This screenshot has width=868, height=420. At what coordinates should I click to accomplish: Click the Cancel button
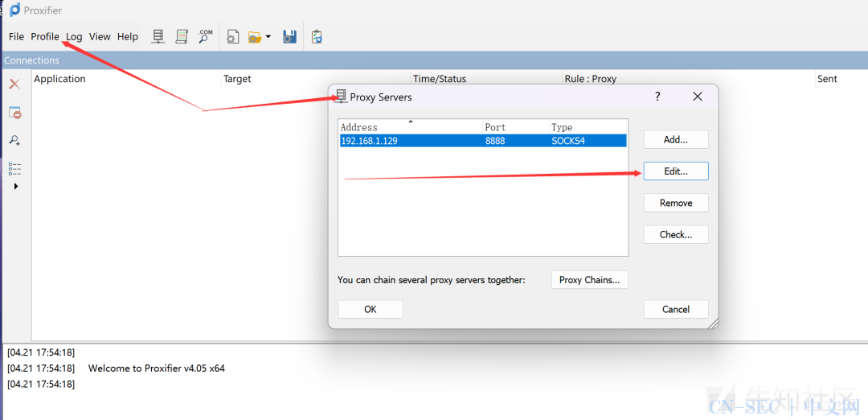click(x=676, y=309)
